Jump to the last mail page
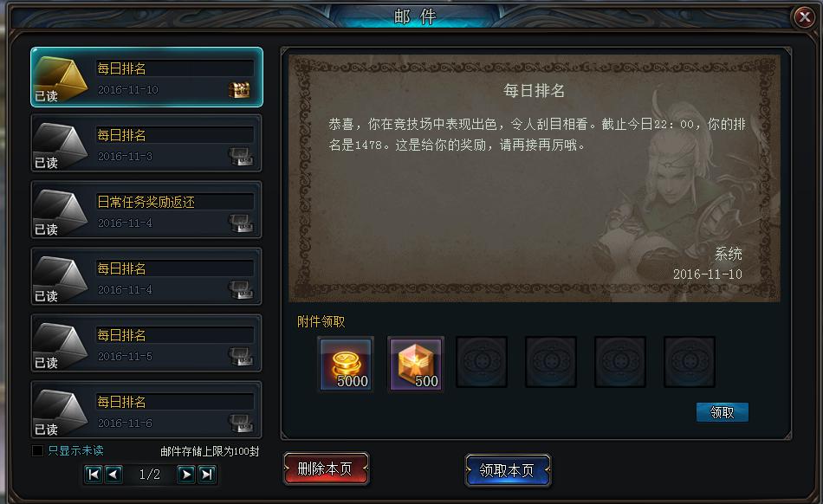Viewport: 823px width, 504px height. (207, 475)
